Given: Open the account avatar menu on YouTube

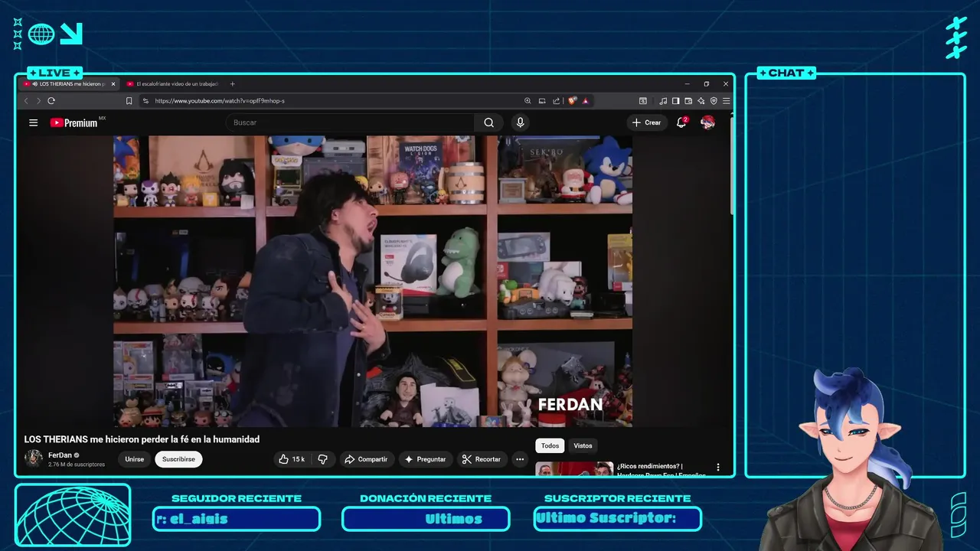Looking at the screenshot, I should click(707, 122).
